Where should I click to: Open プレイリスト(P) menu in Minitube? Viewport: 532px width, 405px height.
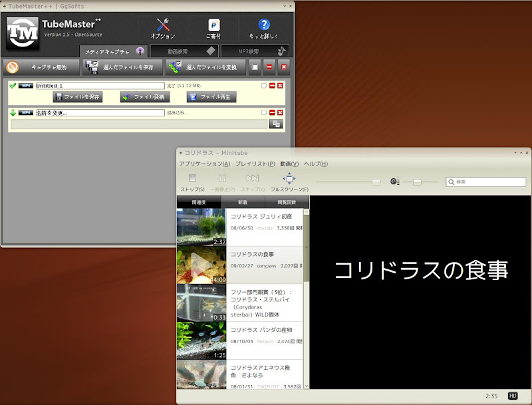coord(255,164)
